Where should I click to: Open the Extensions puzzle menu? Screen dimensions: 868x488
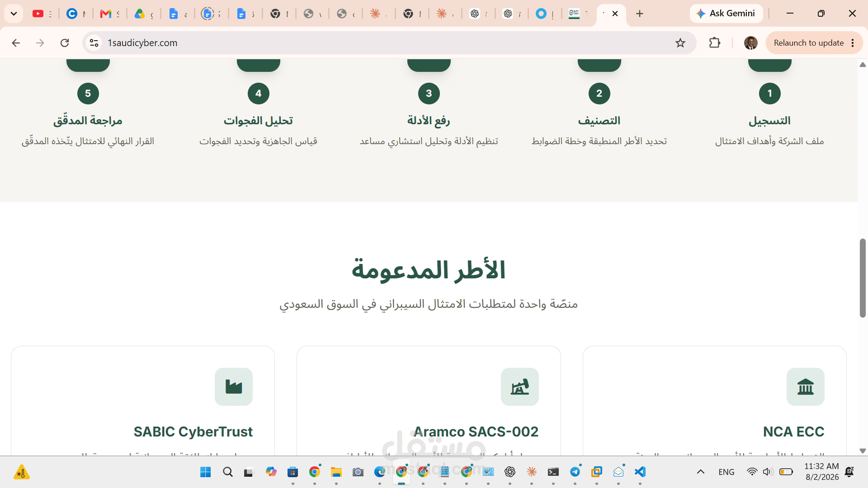click(x=715, y=43)
